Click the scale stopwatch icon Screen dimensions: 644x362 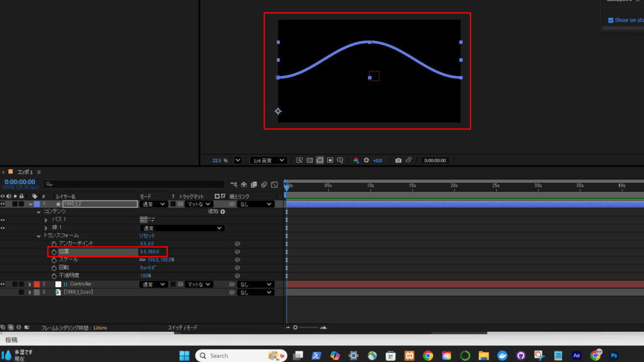click(54, 260)
